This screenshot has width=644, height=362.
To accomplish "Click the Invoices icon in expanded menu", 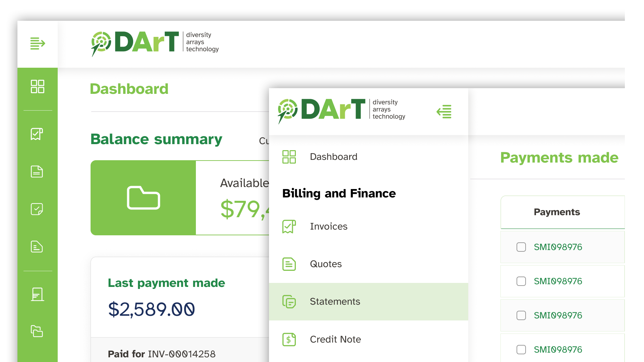I will [x=289, y=227].
